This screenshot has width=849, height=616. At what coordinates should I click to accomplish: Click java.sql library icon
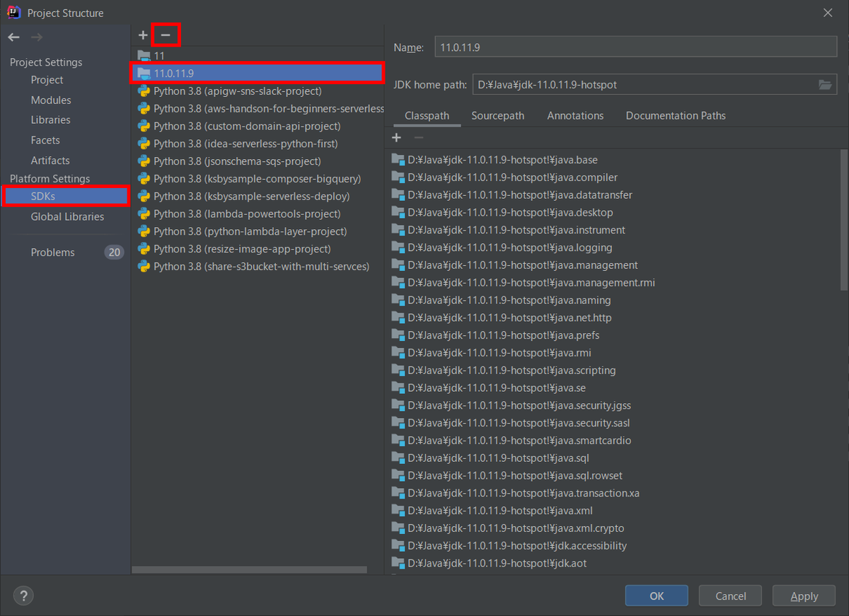(x=398, y=458)
